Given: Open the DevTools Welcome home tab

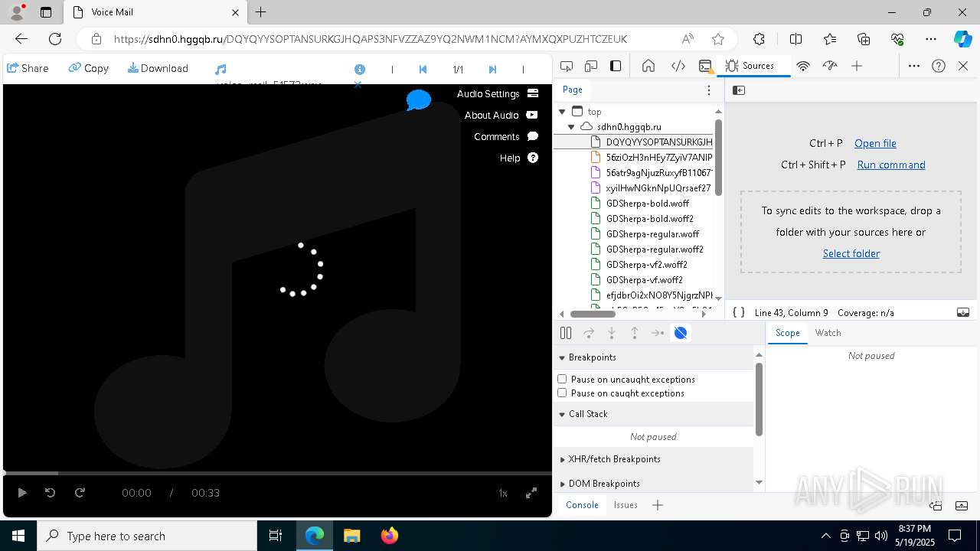Looking at the screenshot, I should click(x=648, y=66).
